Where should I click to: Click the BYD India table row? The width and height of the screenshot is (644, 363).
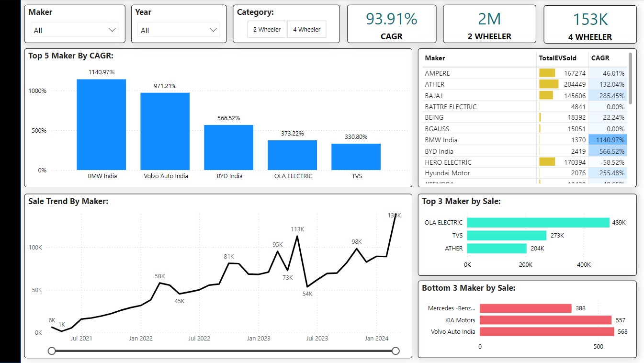click(525, 151)
